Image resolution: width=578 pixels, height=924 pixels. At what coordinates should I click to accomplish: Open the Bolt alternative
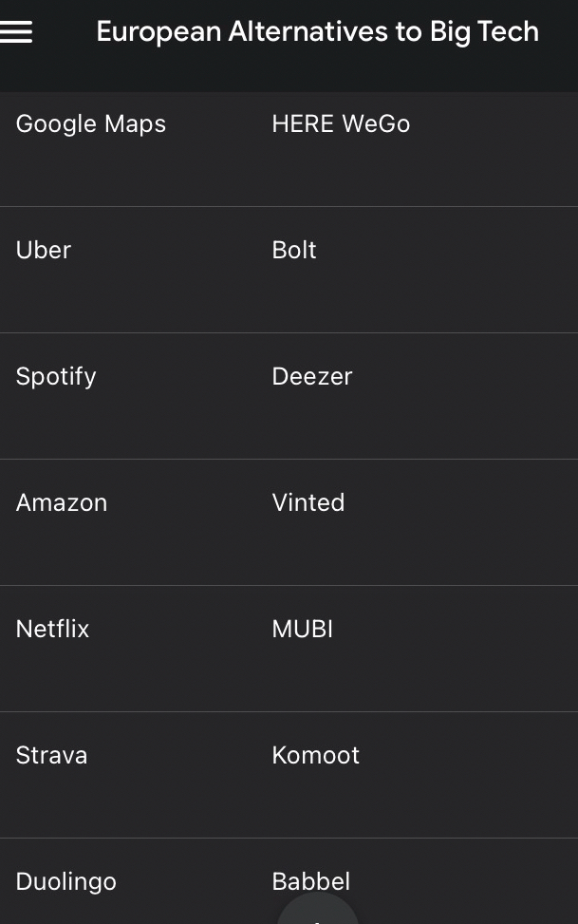click(x=294, y=251)
